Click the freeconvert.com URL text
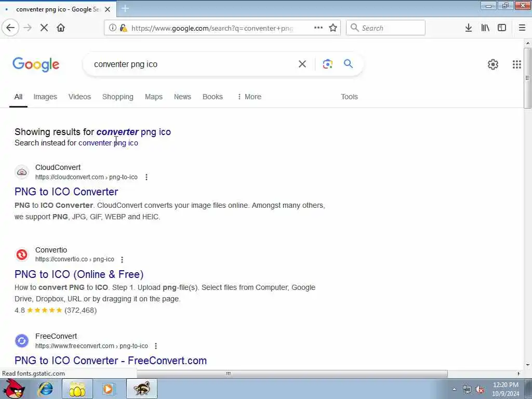Image resolution: width=532 pixels, height=399 pixels. (91, 346)
